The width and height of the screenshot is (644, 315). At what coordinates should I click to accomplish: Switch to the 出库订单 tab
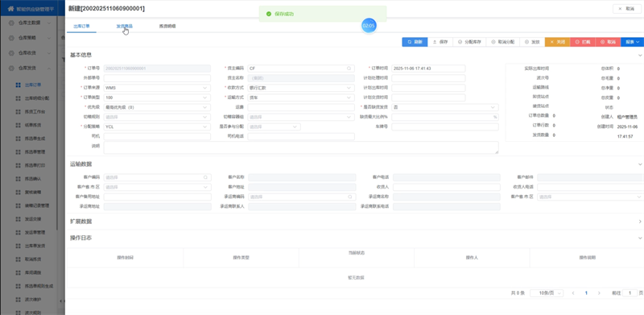tap(81, 26)
